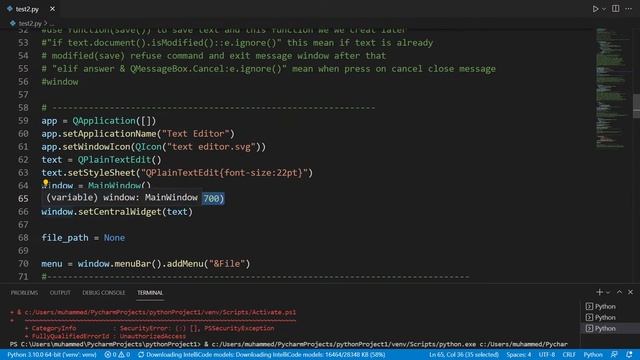The image size is (640, 360).
Task: Change end of line sequence CRLF
Action: pos(569,355)
